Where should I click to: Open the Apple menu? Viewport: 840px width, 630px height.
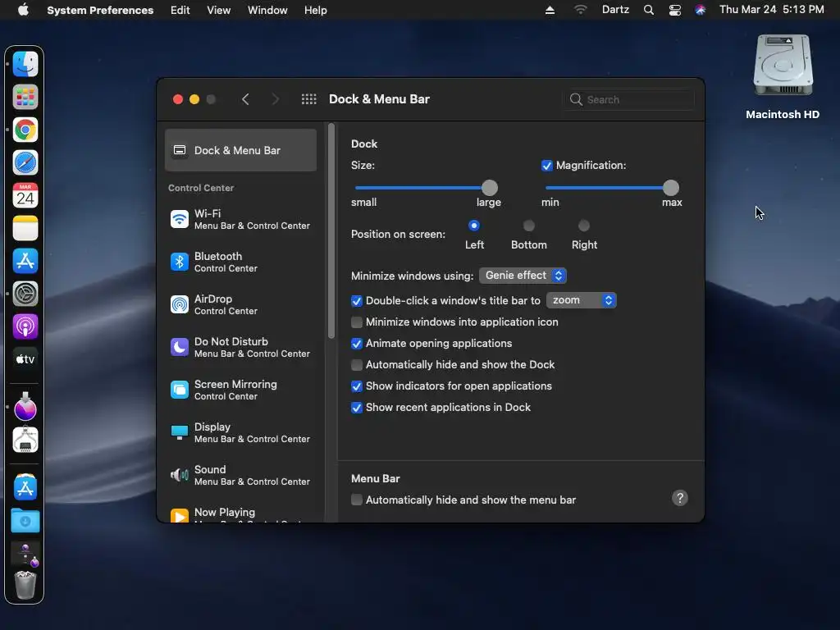23,10
